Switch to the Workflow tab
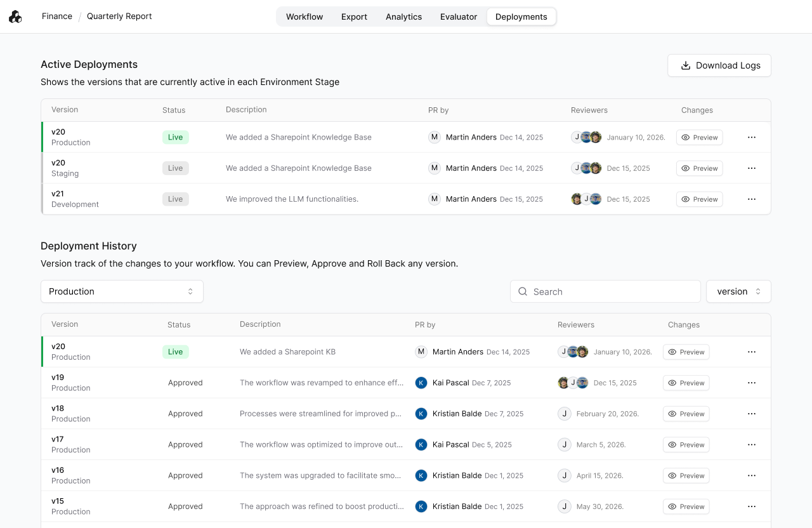The image size is (812, 528). click(304, 16)
